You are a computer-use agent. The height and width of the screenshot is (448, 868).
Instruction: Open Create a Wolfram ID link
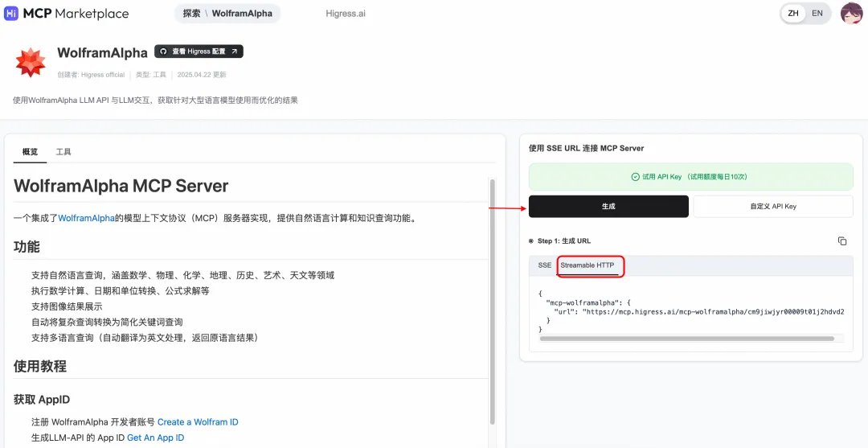pyautogui.click(x=198, y=422)
